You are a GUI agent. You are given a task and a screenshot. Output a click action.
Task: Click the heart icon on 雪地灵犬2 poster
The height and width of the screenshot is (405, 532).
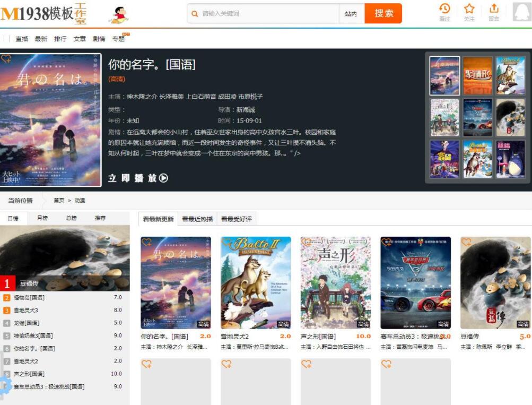[x=226, y=243]
